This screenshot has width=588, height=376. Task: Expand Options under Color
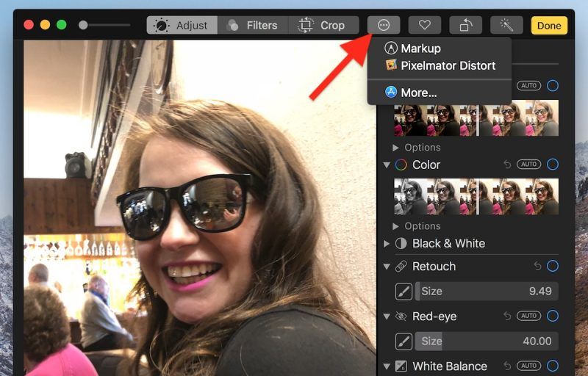click(397, 226)
